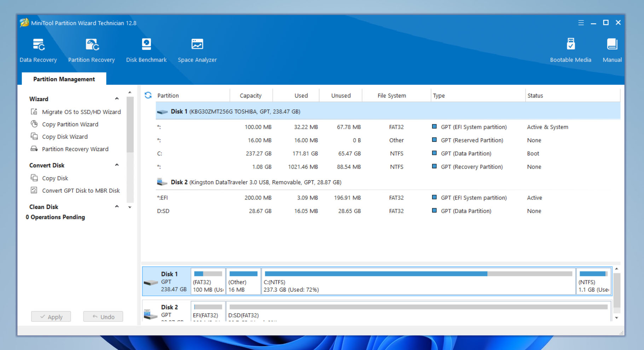This screenshot has width=644, height=350.
Task: Start Migrate OS to SSD/HD Wizard
Action: [x=81, y=112]
